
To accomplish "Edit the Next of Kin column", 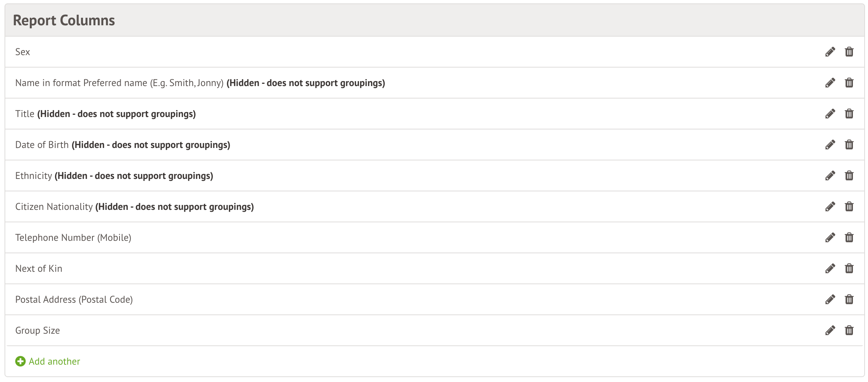I will pyautogui.click(x=830, y=268).
